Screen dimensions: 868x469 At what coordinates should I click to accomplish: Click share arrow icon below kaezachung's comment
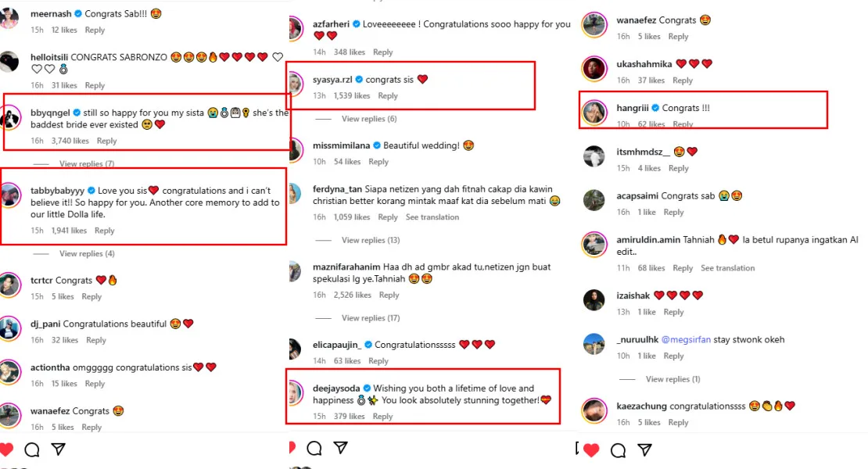point(644,449)
